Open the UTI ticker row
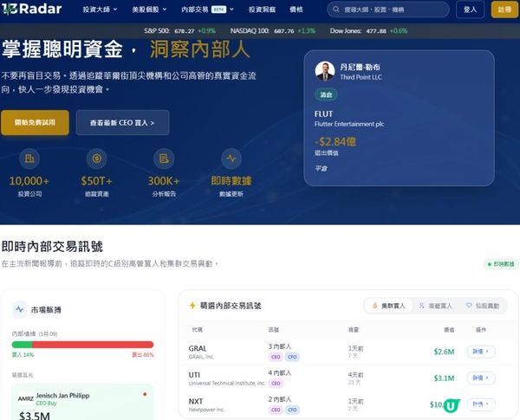The width and height of the screenshot is (520, 420). pyautogui.click(x=194, y=375)
